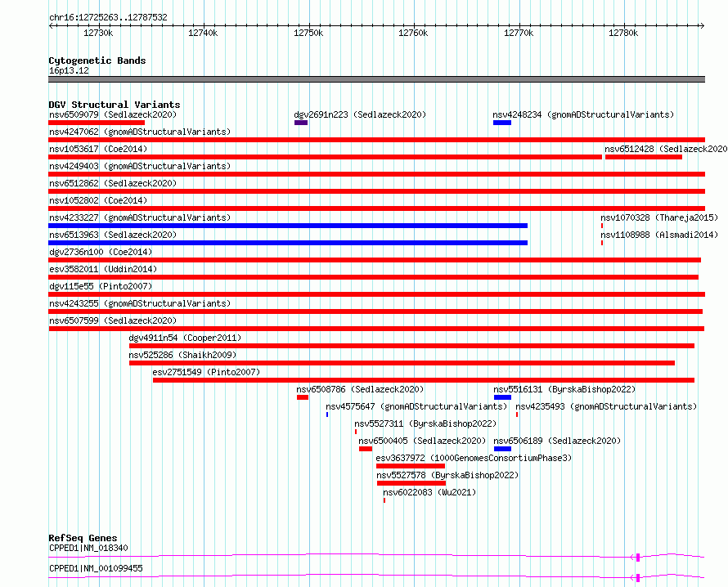Click the CPPED1|NM_018340 gene label
The width and height of the screenshot is (728, 587).
[88, 548]
